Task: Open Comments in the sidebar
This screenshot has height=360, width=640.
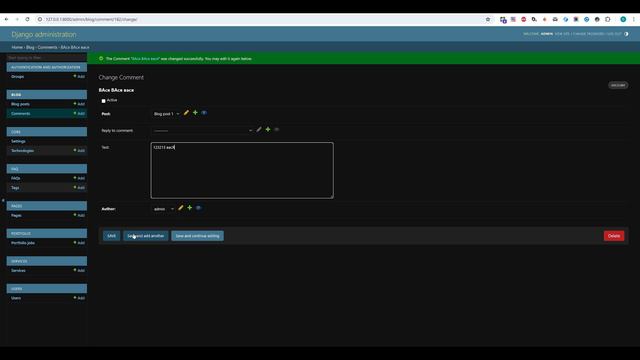Action: tap(20, 113)
